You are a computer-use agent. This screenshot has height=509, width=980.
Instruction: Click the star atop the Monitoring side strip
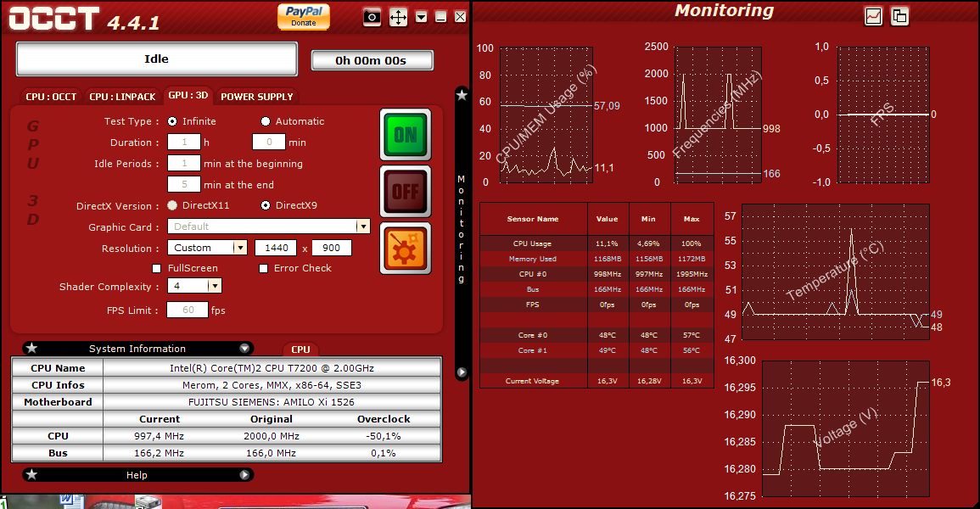pyautogui.click(x=462, y=95)
